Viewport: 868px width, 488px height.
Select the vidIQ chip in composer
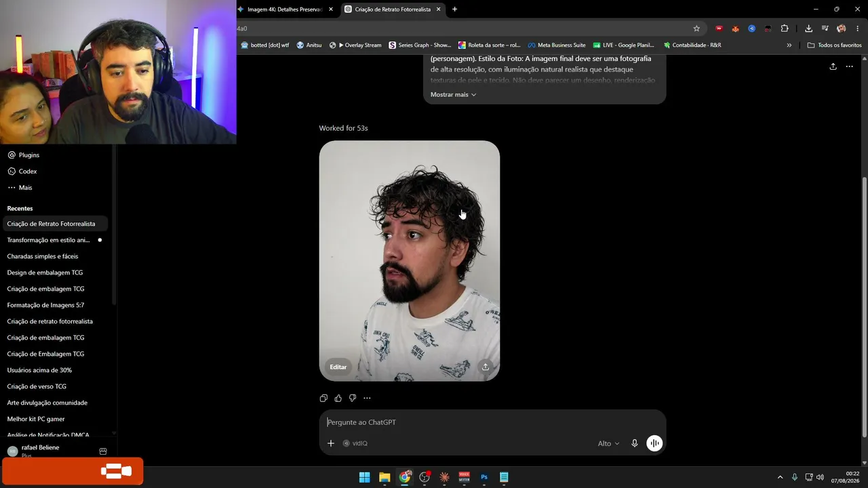click(x=355, y=443)
